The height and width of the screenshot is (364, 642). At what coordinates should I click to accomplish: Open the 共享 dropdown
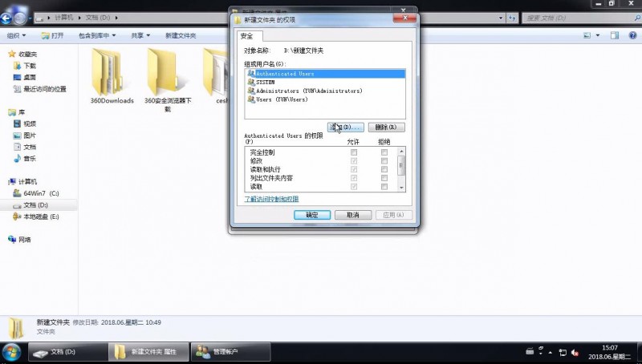[x=140, y=35]
